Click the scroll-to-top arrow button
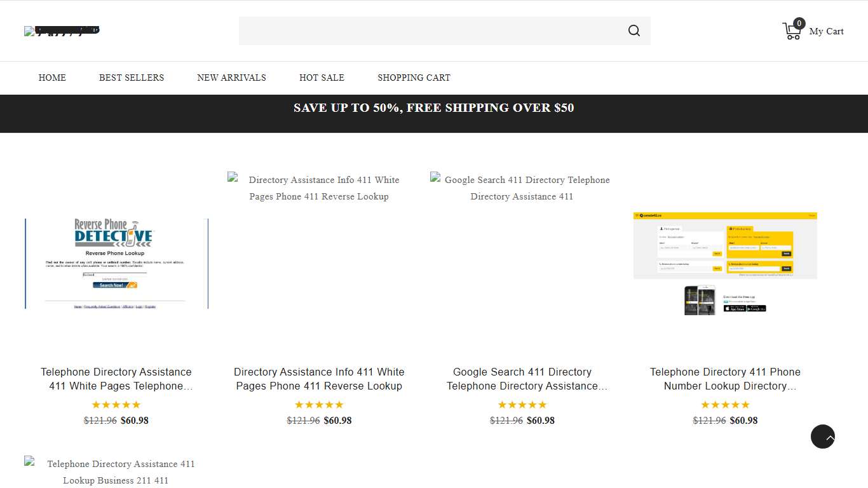This screenshot has width=868, height=488. click(x=822, y=437)
